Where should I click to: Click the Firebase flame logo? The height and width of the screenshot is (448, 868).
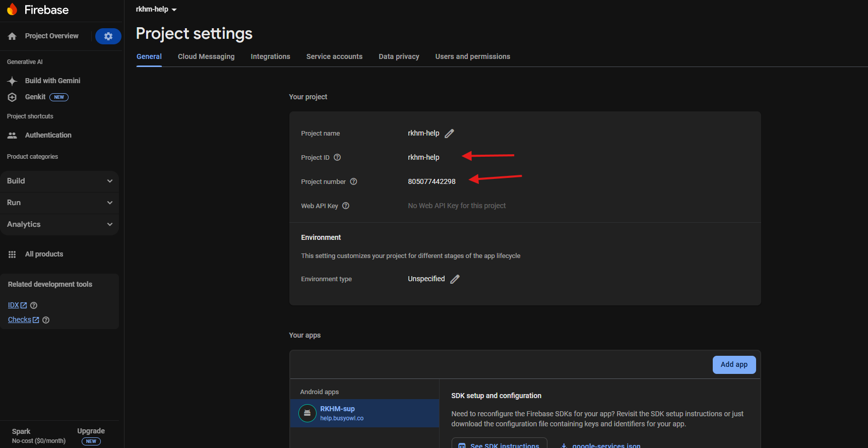click(12, 10)
